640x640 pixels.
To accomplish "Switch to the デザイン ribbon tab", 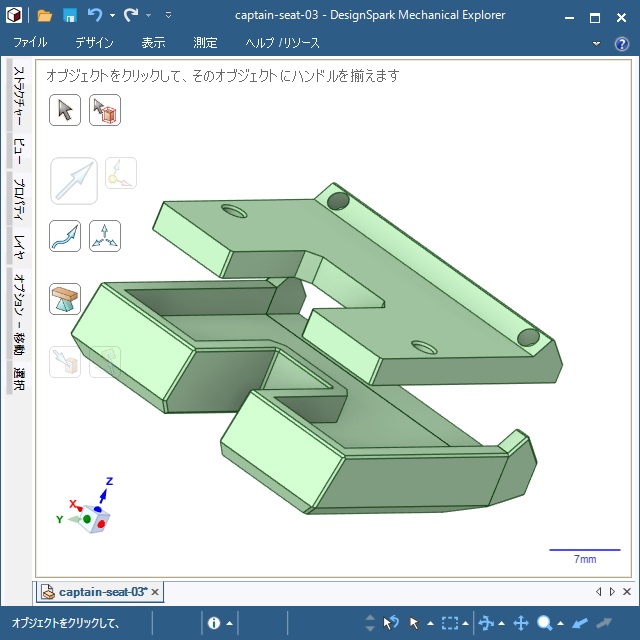I will pyautogui.click(x=94, y=42).
